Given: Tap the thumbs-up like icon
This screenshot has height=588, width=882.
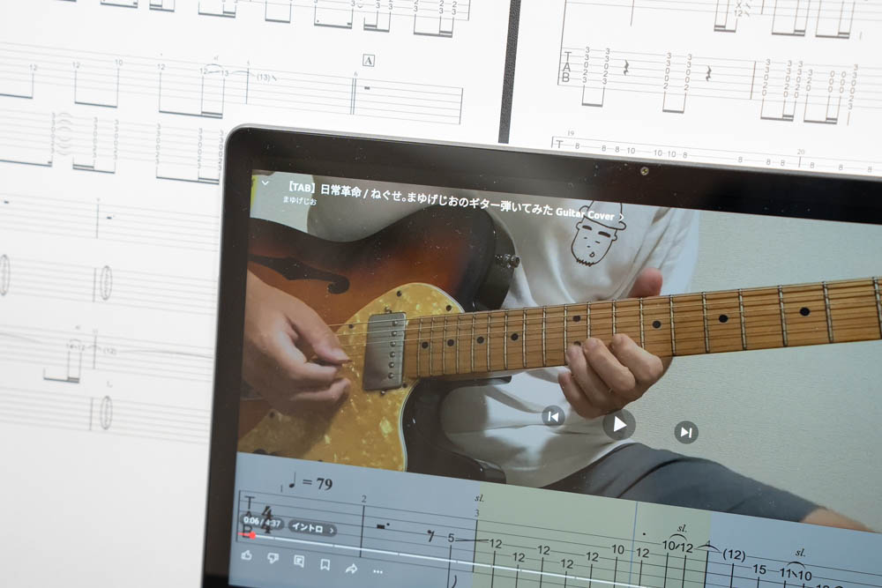Looking at the screenshot, I should click(246, 556).
